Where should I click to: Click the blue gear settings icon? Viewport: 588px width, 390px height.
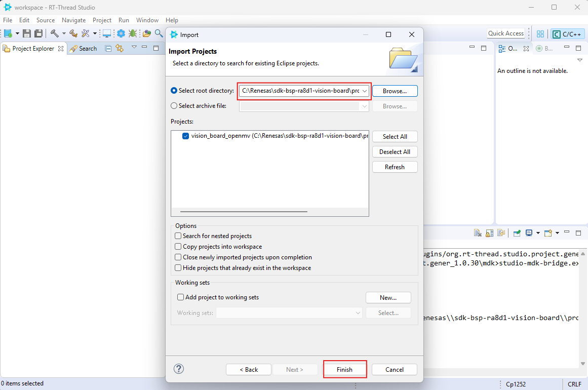pos(121,33)
